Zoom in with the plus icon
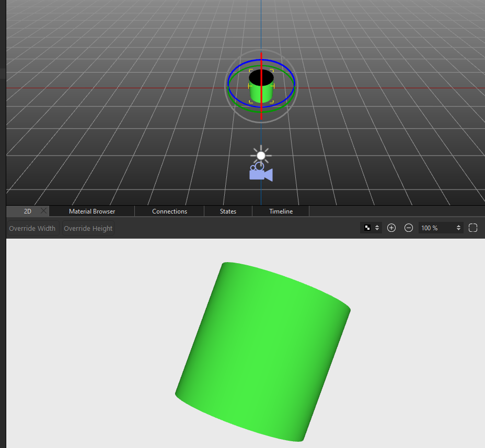Viewport: 485px width, 448px height. pos(391,228)
